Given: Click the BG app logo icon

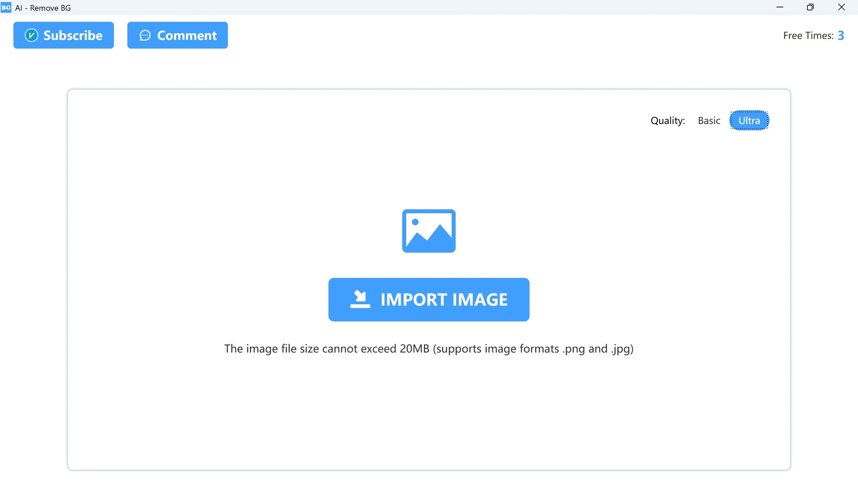Looking at the screenshot, I should (x=6, y=7).
